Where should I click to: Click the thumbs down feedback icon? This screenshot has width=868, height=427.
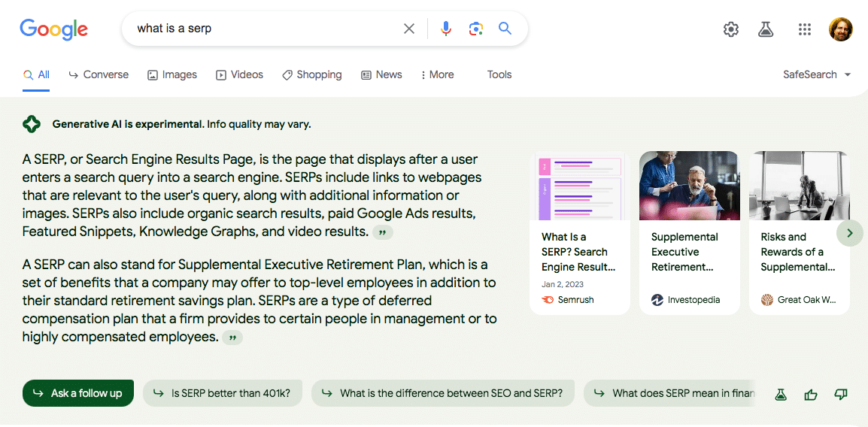pos(841,394)
